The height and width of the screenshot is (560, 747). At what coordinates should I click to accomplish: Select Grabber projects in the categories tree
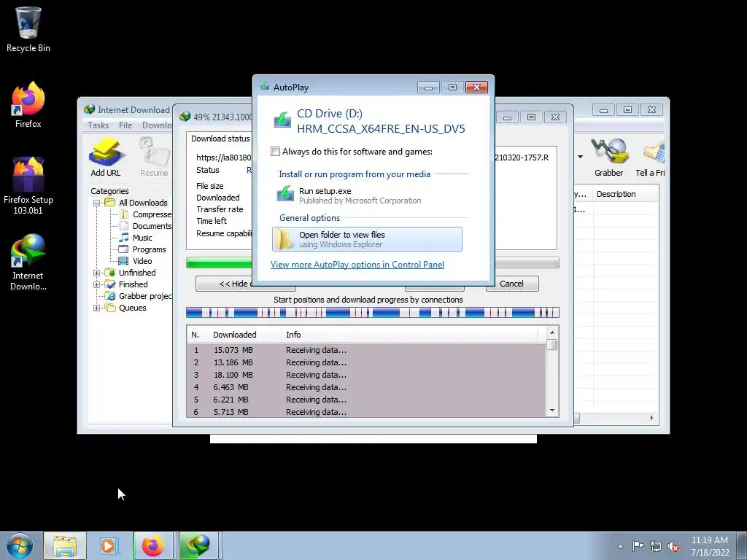pos(145,296)
